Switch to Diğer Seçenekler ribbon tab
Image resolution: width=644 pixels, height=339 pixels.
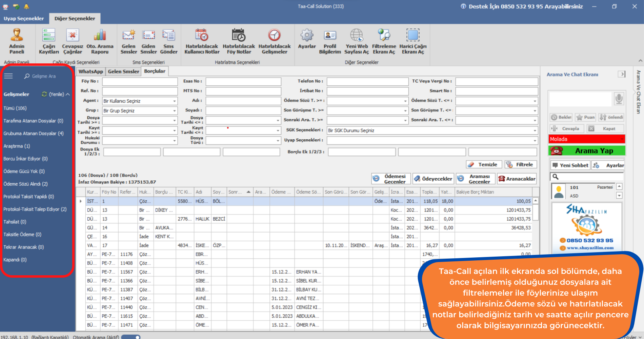coord(75,19)
